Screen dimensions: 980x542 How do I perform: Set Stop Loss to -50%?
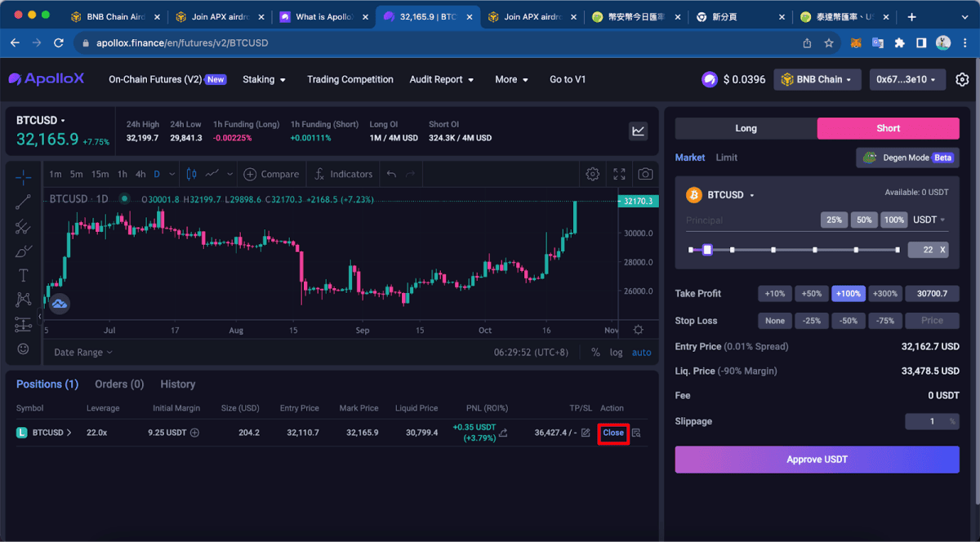(849, 321)
